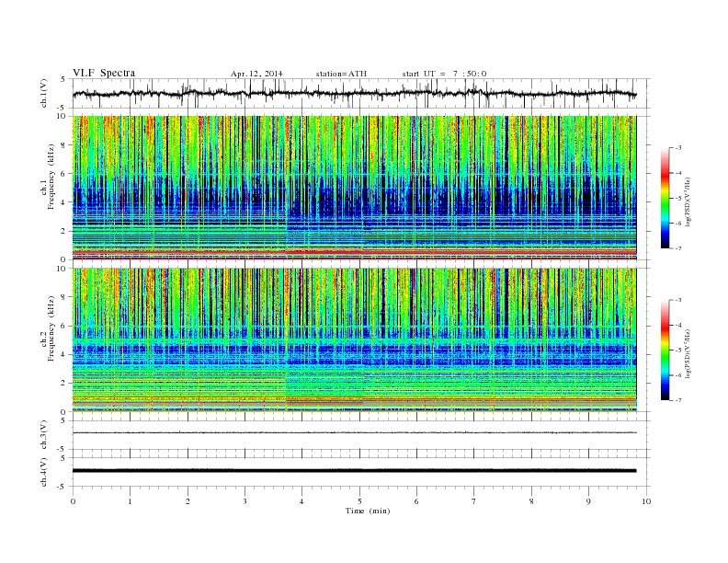The image size is (728, 563).
Task: Click the "-3" value on ch.1 colorbar
Action: coord(678,148)
